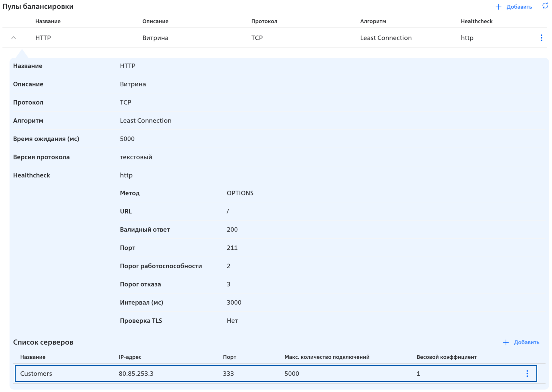Screen dimensions: 552x392
Task: Click Добавить next to Пулы балансировки
Action: pyautogui.click(x=514, y=7)
